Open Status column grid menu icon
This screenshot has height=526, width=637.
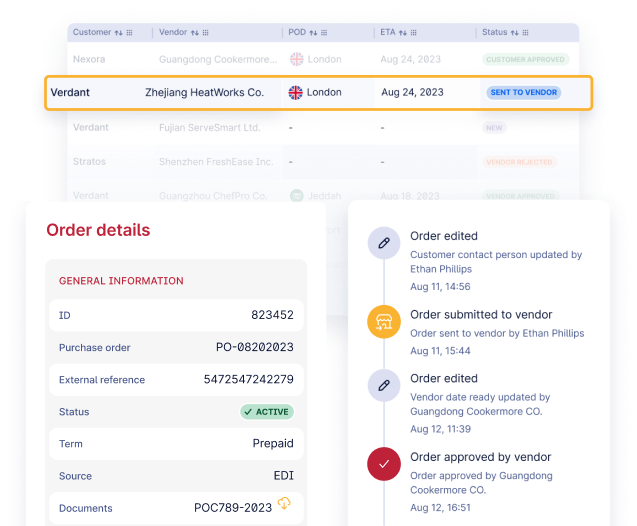point(525,33)
